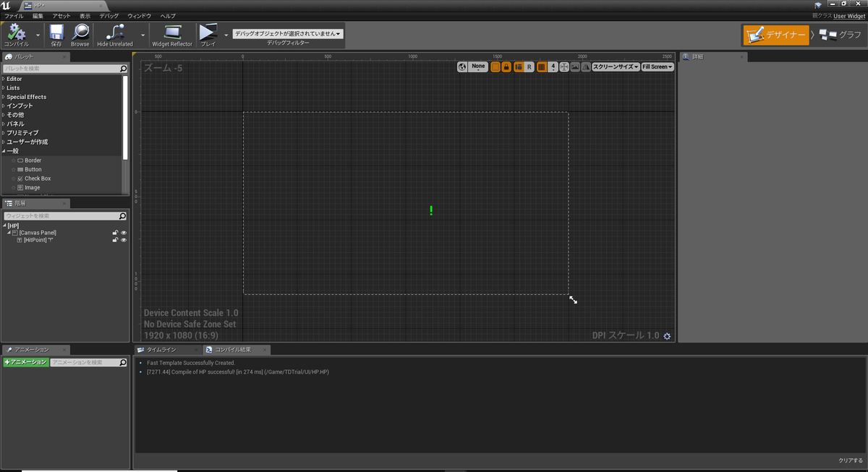Toggle the layout transform mode icon
This screenshot has width=868, height=472.
518,66
